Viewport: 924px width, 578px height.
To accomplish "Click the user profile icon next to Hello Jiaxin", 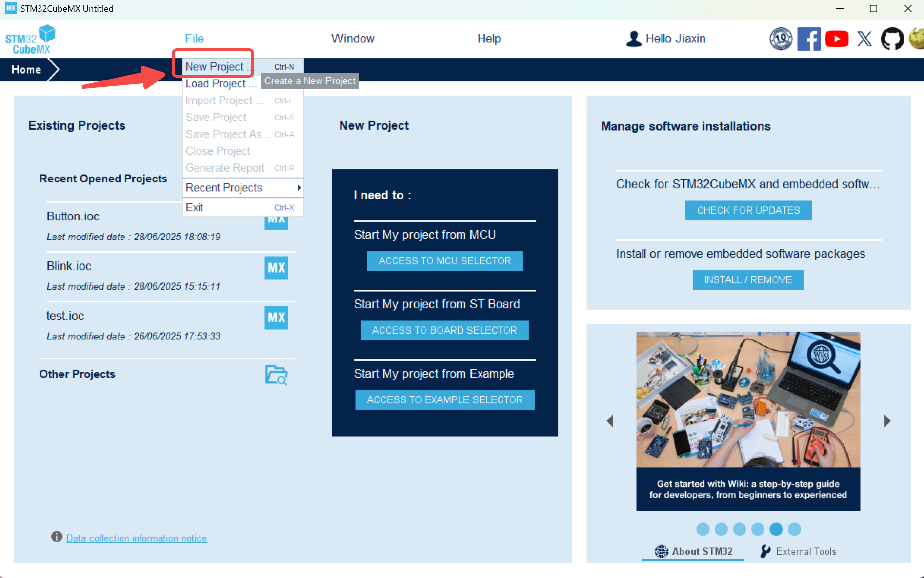I will click(x=633, y=39).
